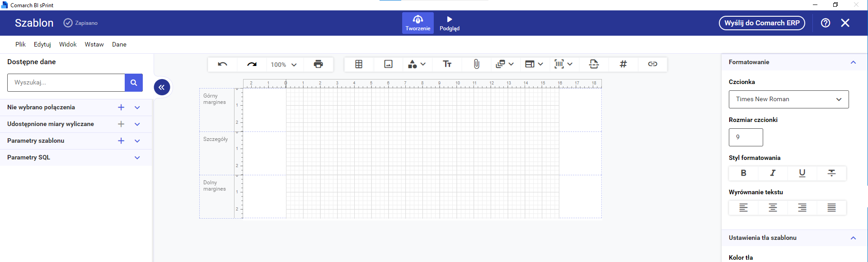This screenshot has width=868, height=262.
Task: Click Wyślij do Comarch ERP button
Action: coord(762,23)
